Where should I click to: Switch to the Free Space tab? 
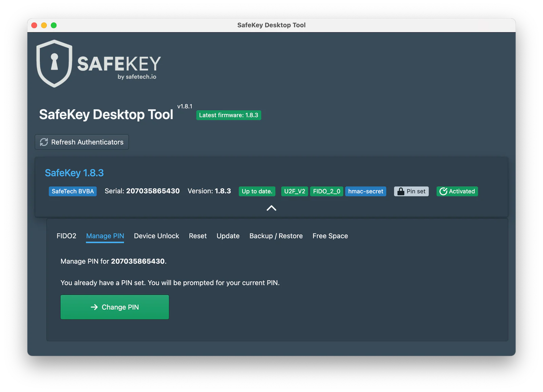tap(330, 236)
